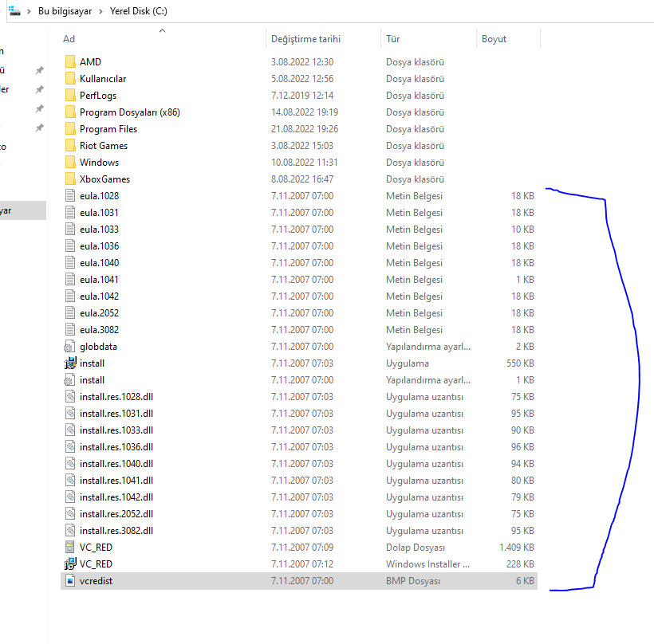
Task: Click the eula.1028 text document icon
Action: pyautogui.click(x=70, y=195)
